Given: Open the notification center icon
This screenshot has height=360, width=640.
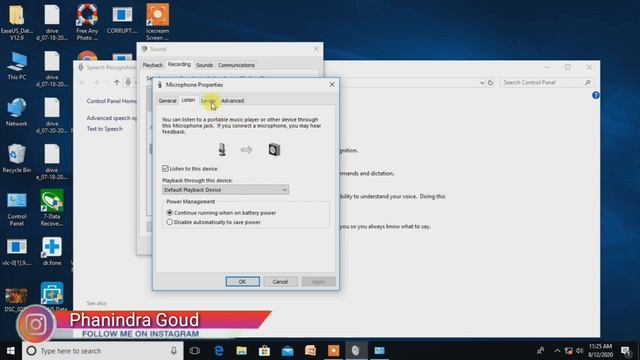Looking at the screenshot, I should click(625, 351).
